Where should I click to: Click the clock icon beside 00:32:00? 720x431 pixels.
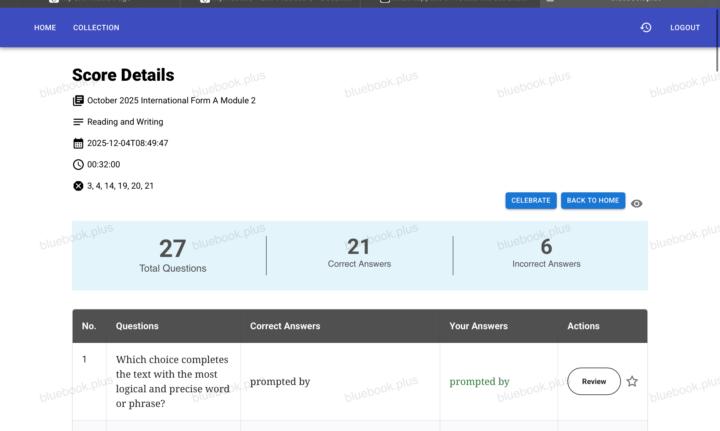click(78, 164)
